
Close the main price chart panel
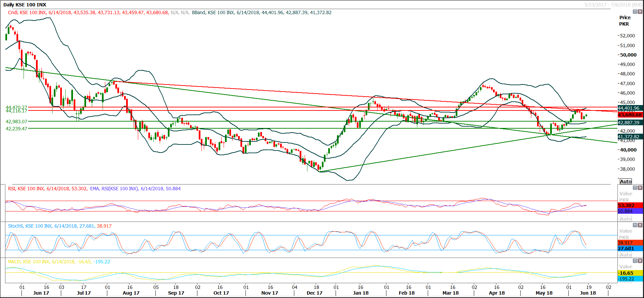[x=640, y=12]
